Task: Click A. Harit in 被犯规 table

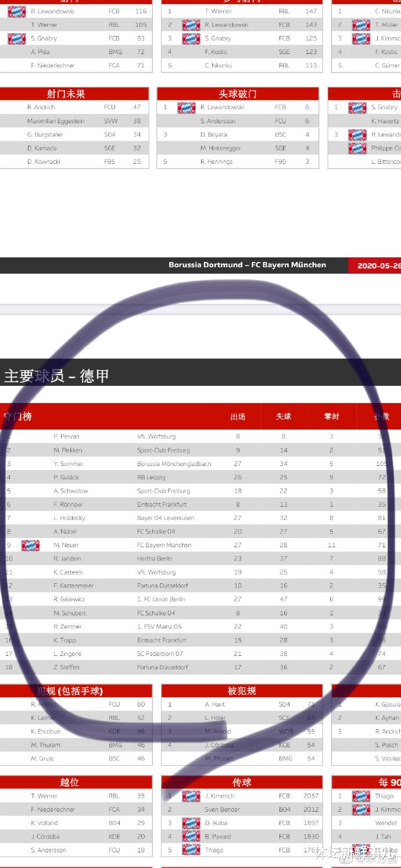Action: (x=214, y=704)
